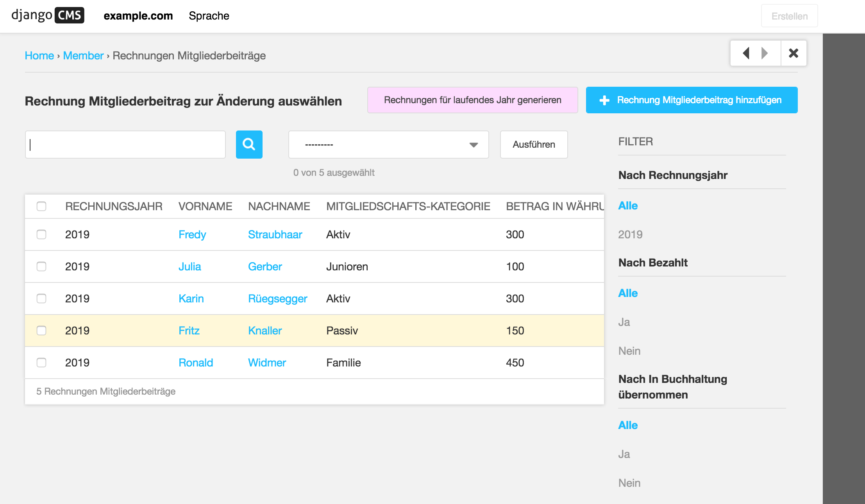865x504 pixels.
Task: Go forward with the right arrow icon
Action: 765,53
